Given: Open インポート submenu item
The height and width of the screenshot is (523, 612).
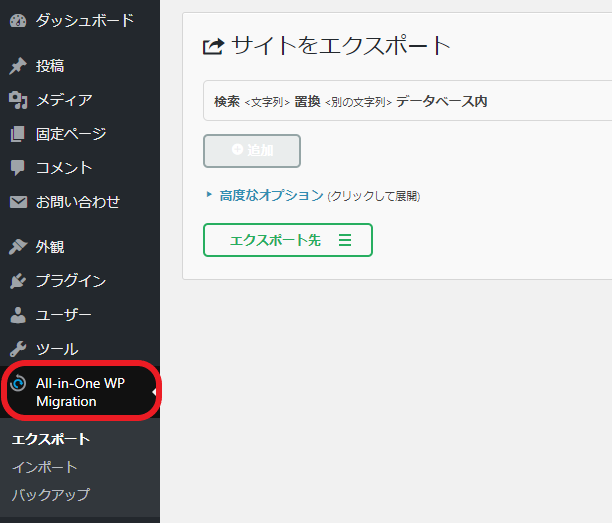Looking at the screenshot, I should click(x=44, y=467).
